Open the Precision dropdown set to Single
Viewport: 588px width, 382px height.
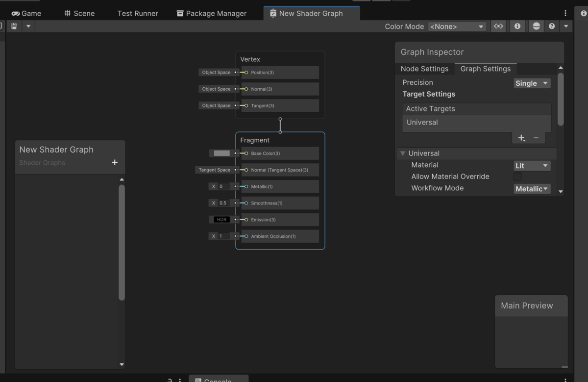(532, 83)
